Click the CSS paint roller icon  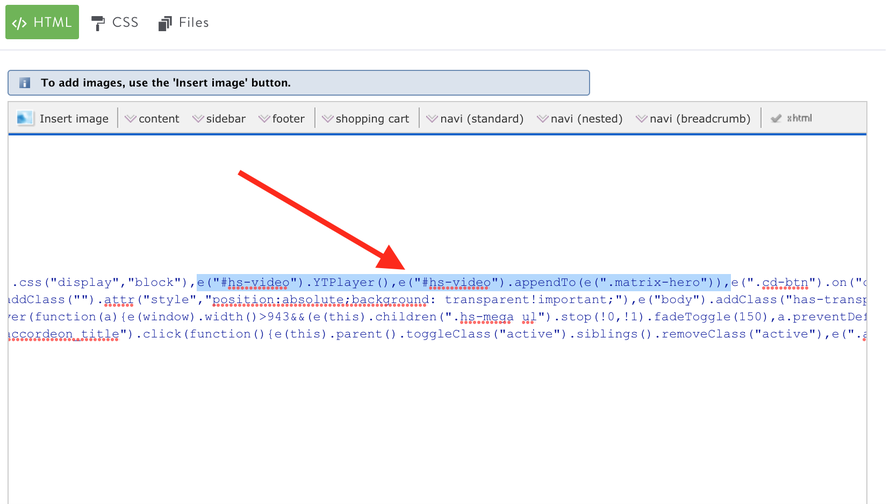pos(98,23)
